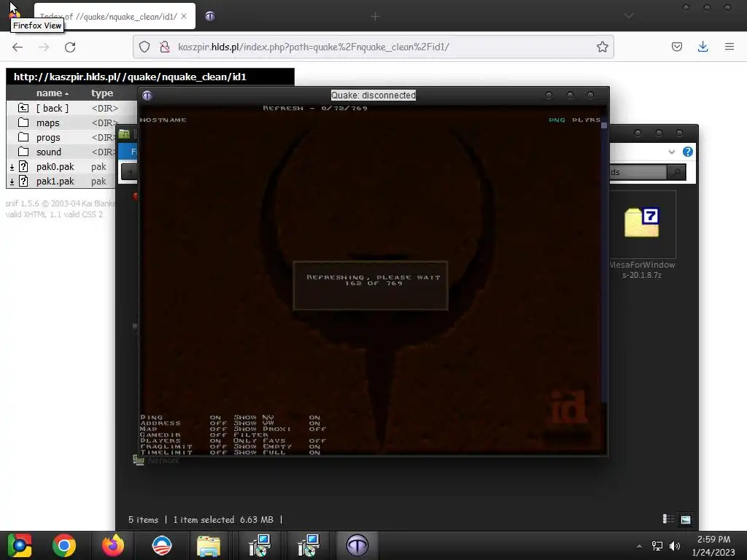Click the file explorer search magnifier
The height and width of the screenshot is (560, 747).
[676, 172]
